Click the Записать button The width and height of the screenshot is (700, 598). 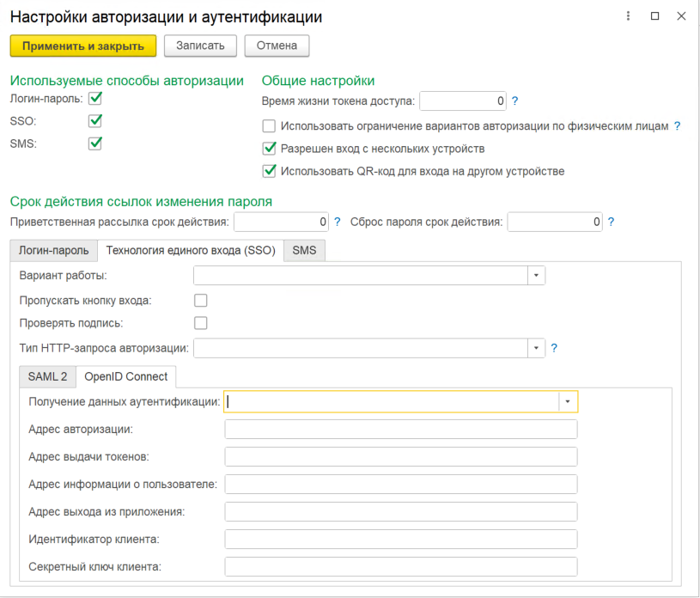click(x=200, y=46)
